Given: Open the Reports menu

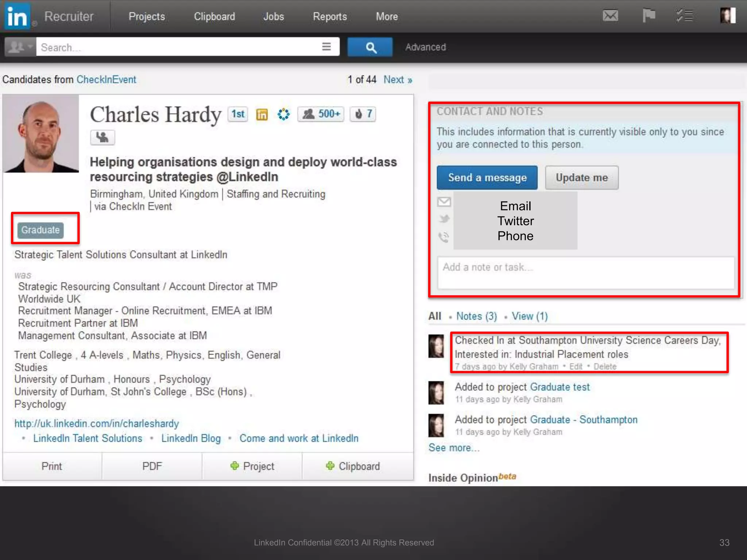Looking at the screenshot, I should pos(330,16).
